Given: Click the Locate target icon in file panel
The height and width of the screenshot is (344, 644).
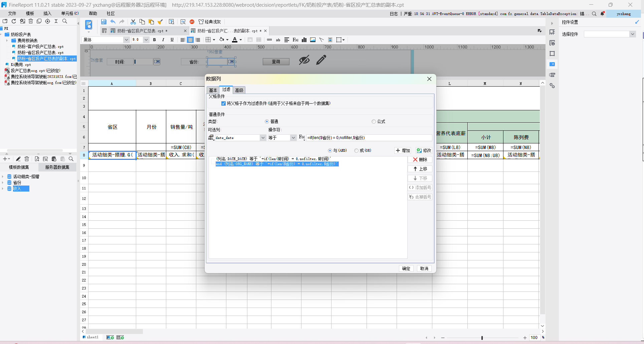Looking at the screenshot, I should 47,21.
